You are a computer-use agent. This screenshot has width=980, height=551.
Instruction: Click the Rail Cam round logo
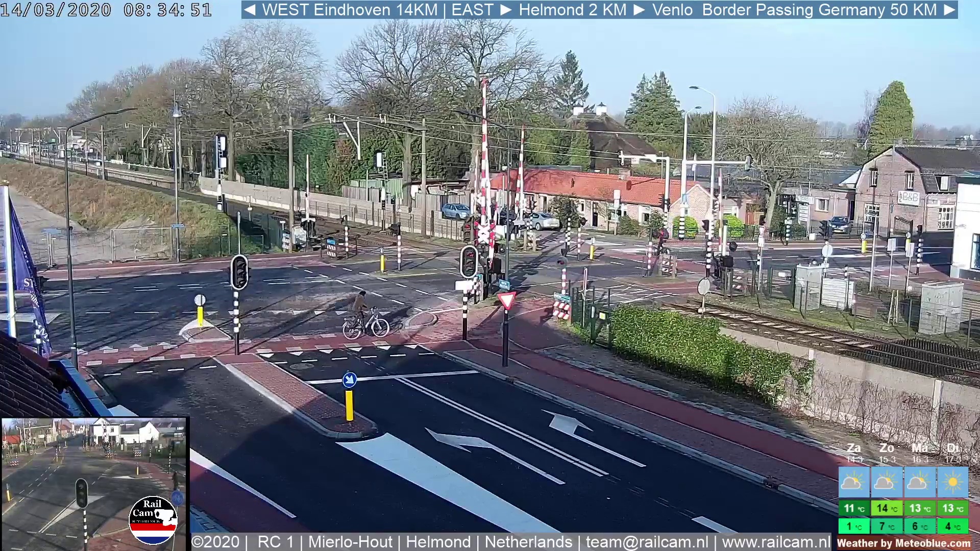pos(153,520)
